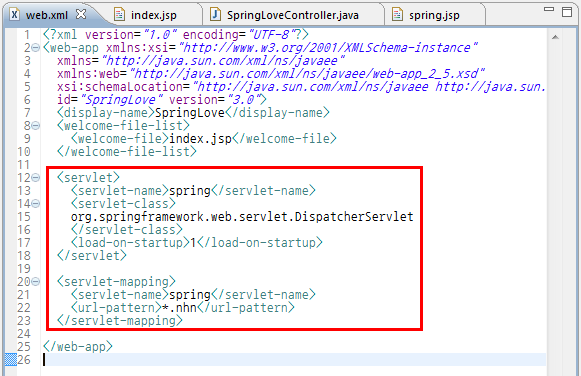The image size is (581, 376).
Task: Collapse the servlet element fold at line 12
Action: pyautogui.click(x=36, y=177)
